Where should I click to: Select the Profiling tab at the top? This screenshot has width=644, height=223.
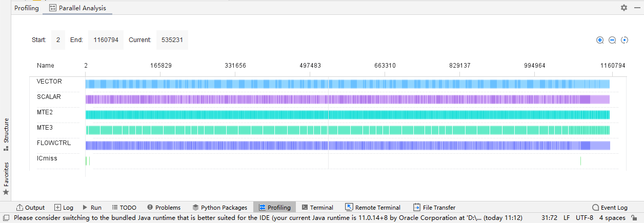point(26,8)
